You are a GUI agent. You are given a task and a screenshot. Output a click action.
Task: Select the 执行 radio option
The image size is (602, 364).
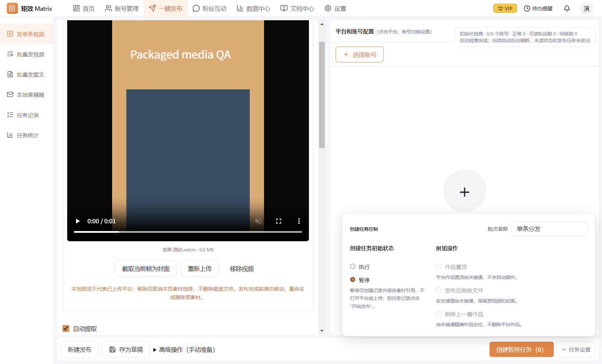352,267
